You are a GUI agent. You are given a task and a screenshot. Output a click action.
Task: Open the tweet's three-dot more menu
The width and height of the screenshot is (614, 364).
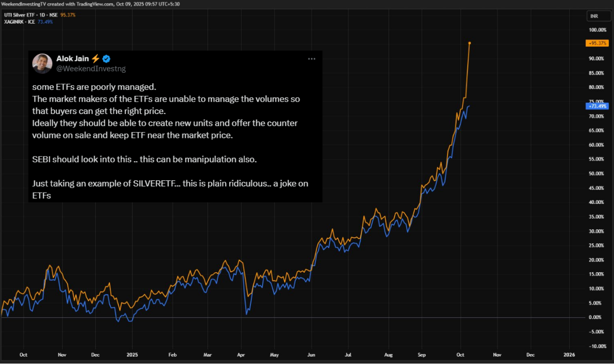[312, 59]
